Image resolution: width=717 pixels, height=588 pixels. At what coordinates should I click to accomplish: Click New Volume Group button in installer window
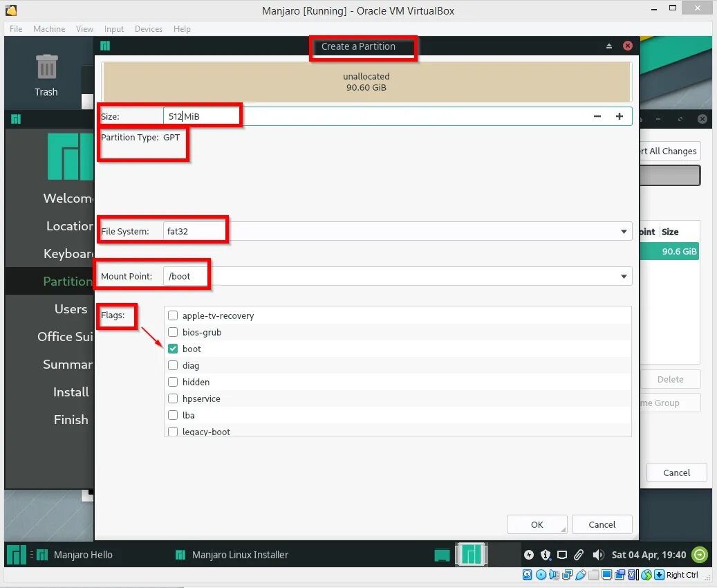[x=671, y=403]
